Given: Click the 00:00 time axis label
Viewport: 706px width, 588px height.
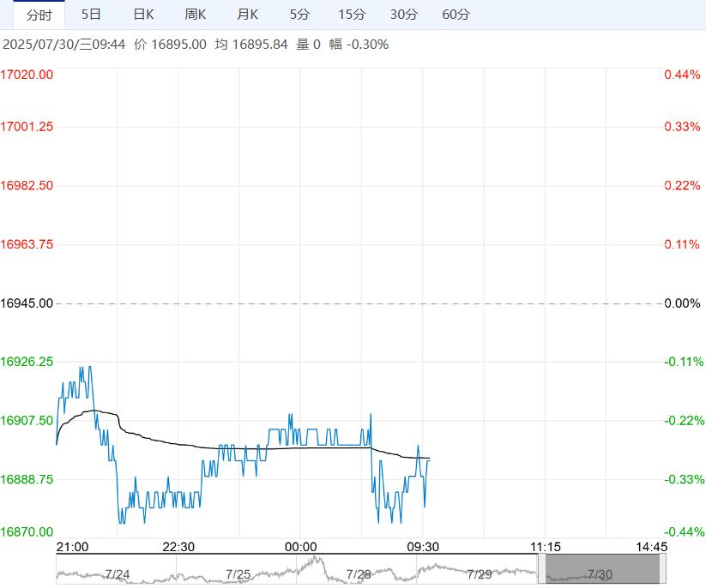Looking at the screenshot, I should (x=300, y=547).
